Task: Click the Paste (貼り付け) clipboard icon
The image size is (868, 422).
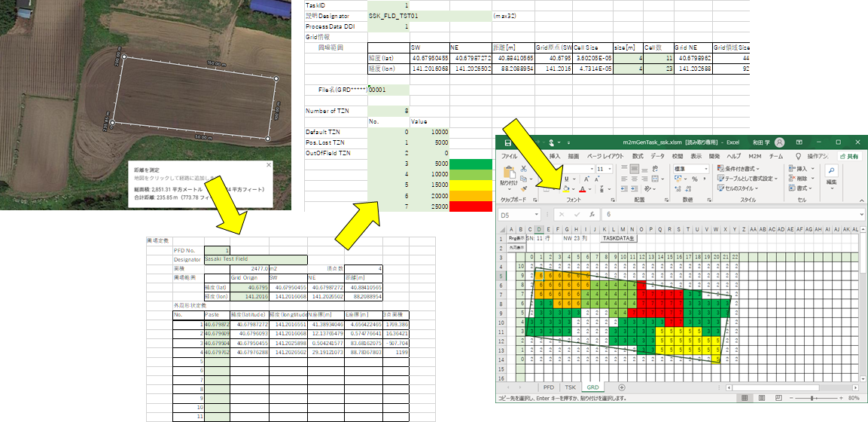Action: (x=509, y=175)
